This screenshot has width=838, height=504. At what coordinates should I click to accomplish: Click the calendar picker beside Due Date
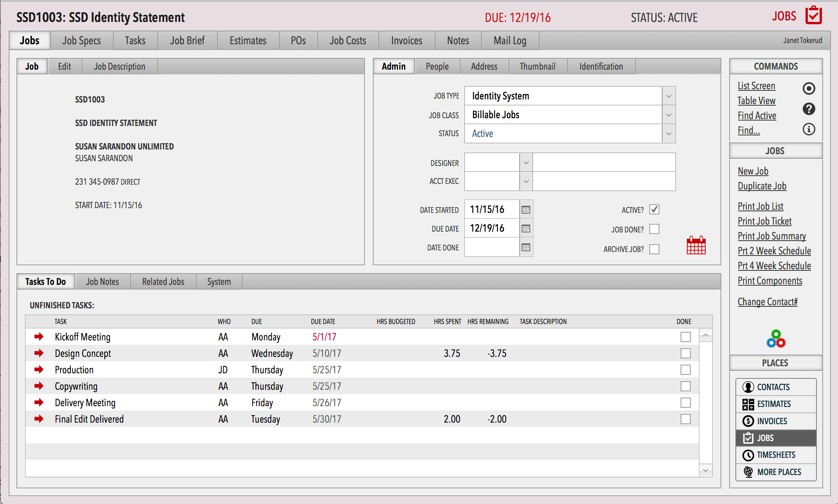pyautogui.click(x=526, y=228)
